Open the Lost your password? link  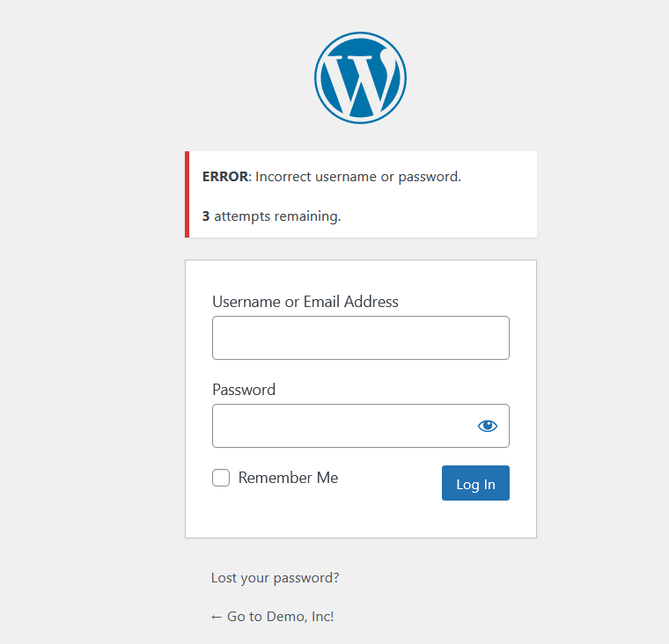point(275,578)
